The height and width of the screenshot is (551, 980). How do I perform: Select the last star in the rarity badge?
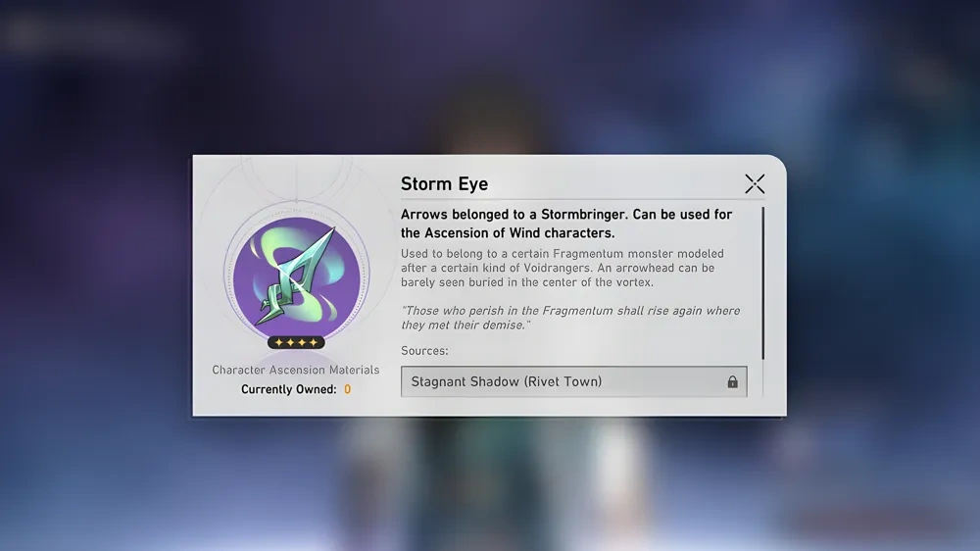coord(314,342)
